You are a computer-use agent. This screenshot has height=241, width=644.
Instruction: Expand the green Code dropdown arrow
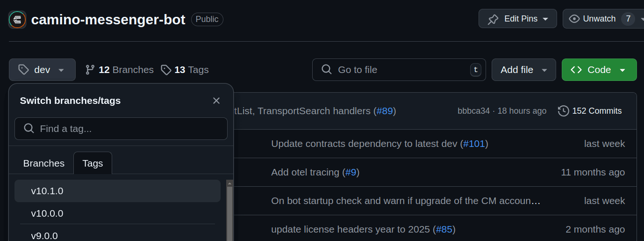[x=623, y=70]
